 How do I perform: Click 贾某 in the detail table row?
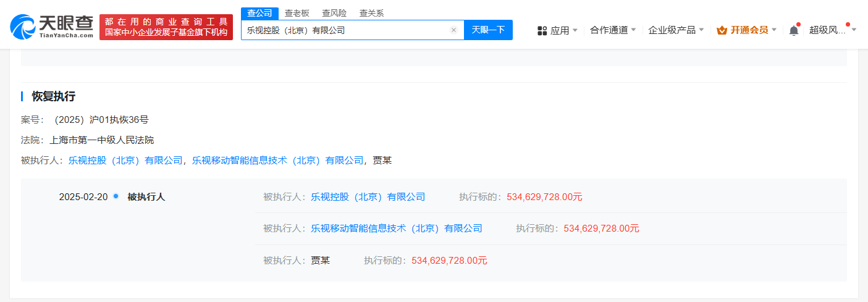[x=320, y=261]
